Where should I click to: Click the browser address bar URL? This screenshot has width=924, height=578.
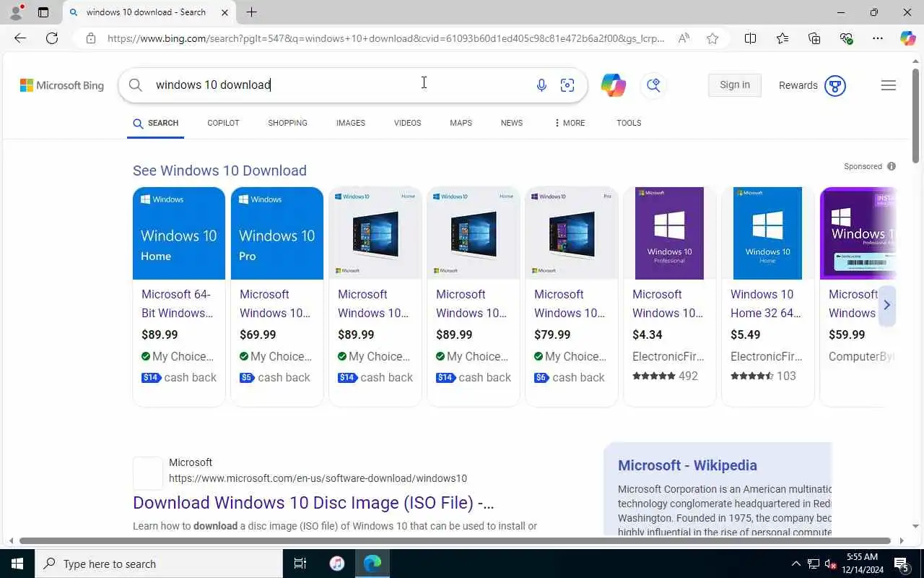(x=386, y=38)
